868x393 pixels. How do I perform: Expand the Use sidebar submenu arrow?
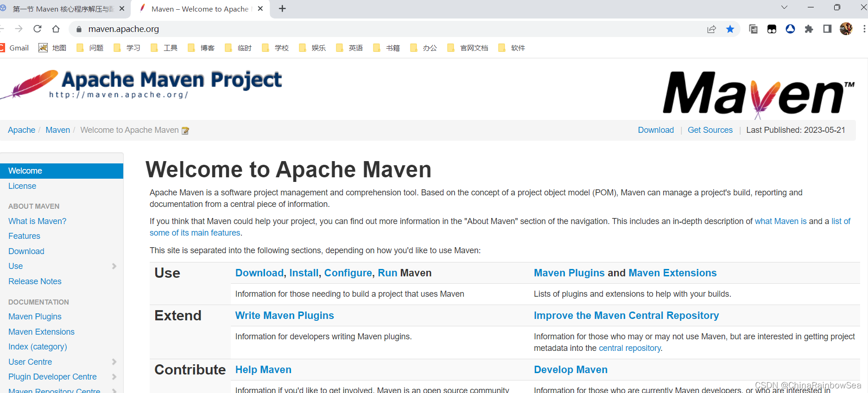114,266
